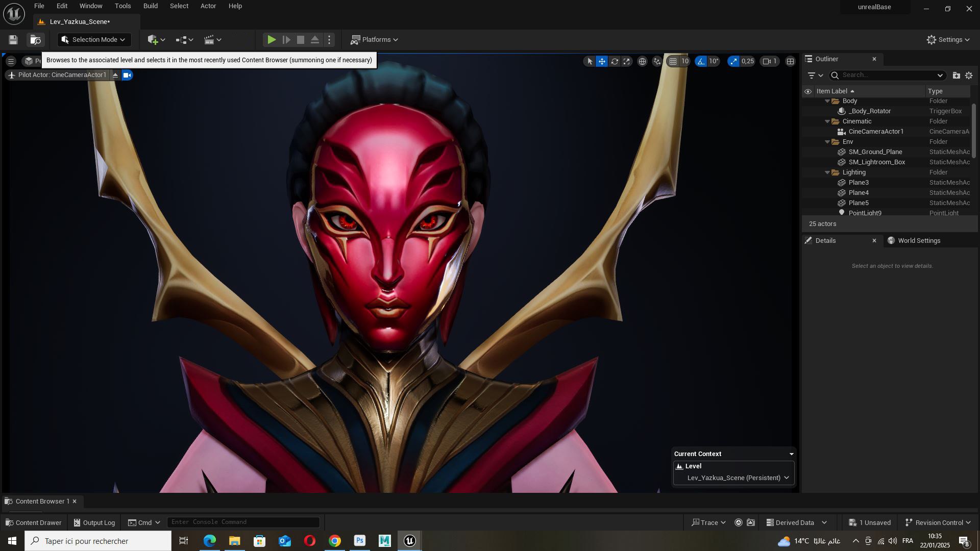Toggle world/local coordinate globe icon
Screen dimensions: 980x551
pyautogui.click(x=642, y=61)
